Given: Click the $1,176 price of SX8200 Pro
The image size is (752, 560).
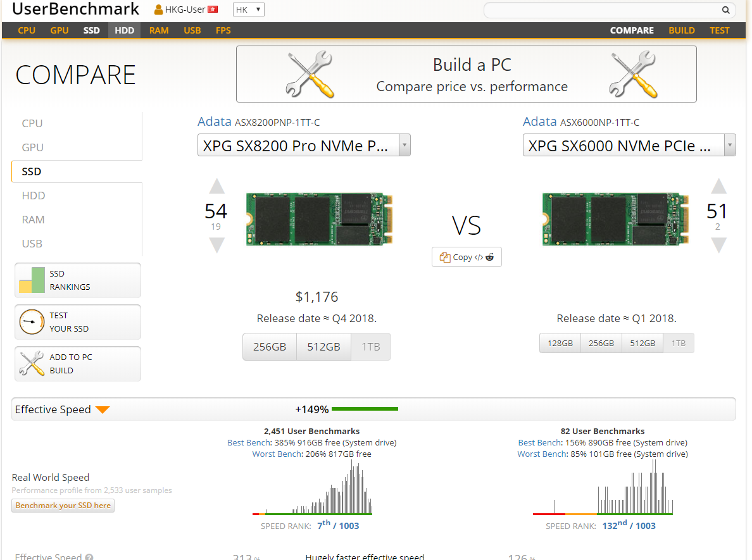Looking at the screenshot, I should 316,297.
